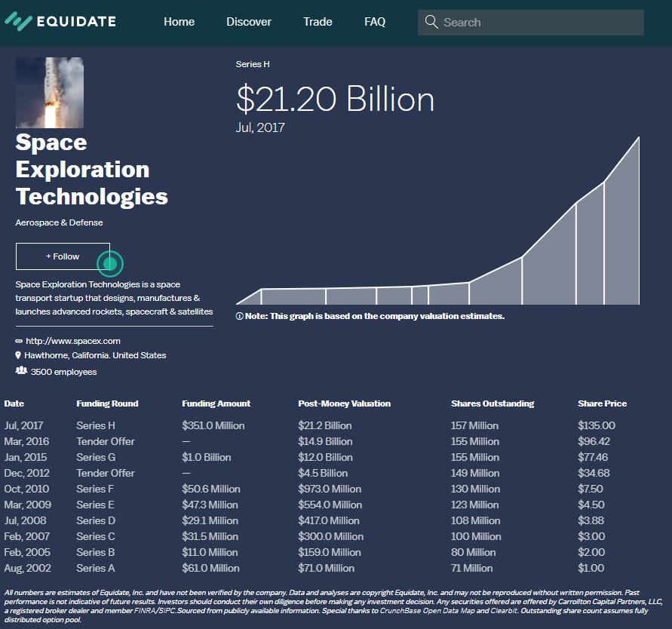Open the CrunchBase Open Data Map link
The height and width of the screenshot is (629, 672).
(428, 611)
